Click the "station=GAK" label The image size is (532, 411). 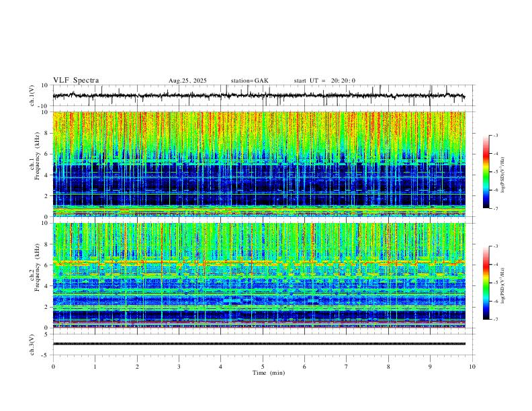[249, 81]
